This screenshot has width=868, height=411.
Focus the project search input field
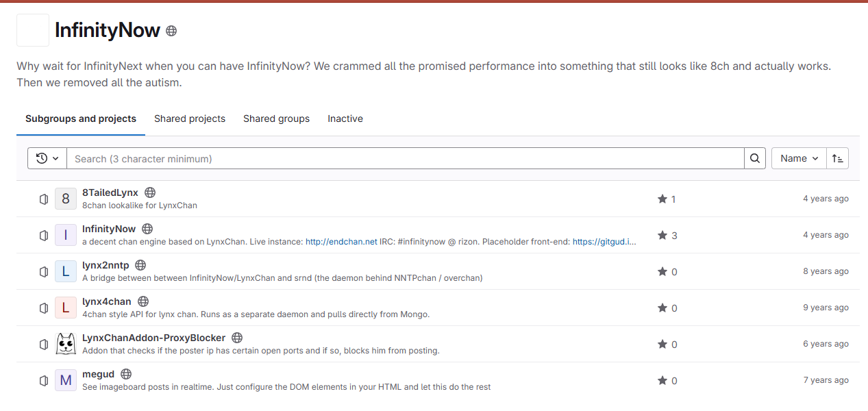pyautogui.click(x=405, y=158)
